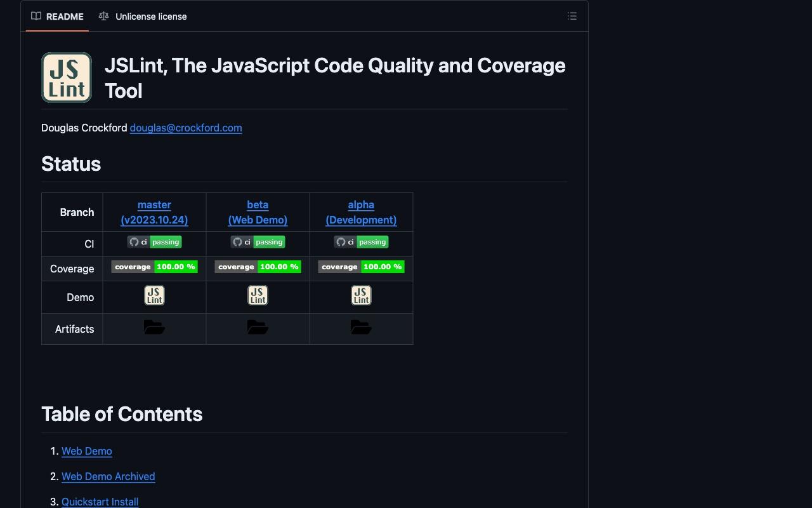Open the beta (Web Demo) branch link
812x508 pixels.
pos(258,212)
